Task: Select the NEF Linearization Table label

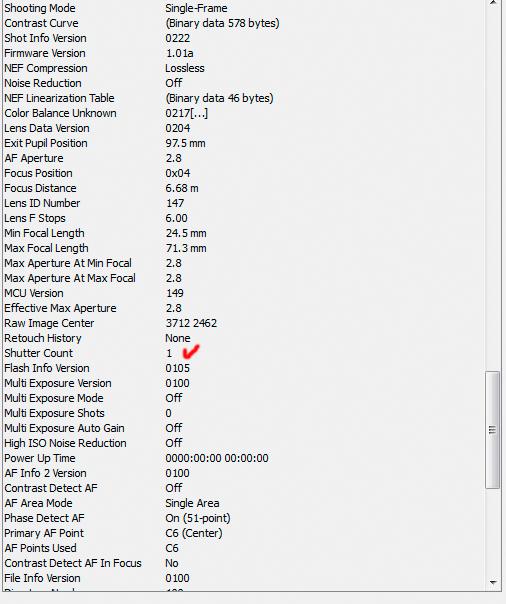Action: click(59, 98)
